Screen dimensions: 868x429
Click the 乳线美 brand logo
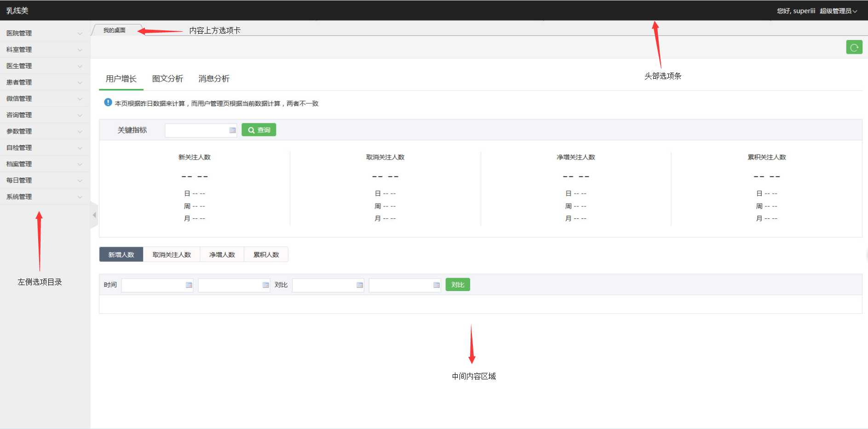[x=17, y=11]
